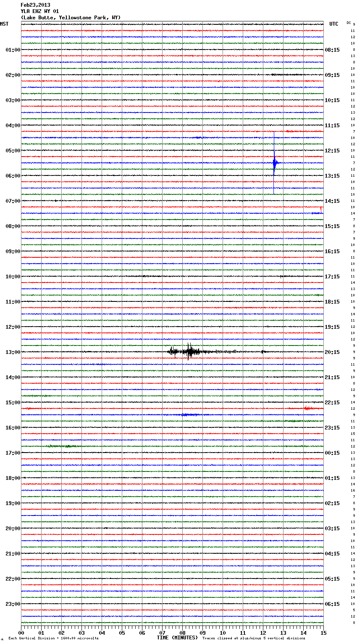Select the station code YLA EHZ WY 01
Screen dimensions: 357x644
[x=40, y=11]
